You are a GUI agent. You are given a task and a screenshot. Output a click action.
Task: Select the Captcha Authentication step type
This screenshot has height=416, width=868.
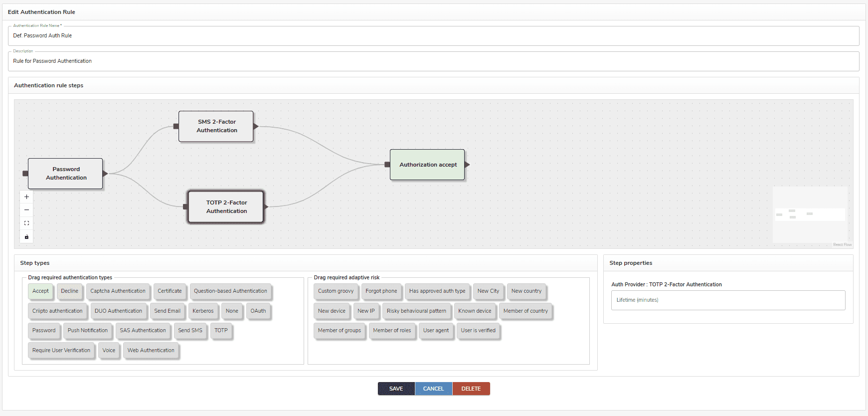coord(118,291)
